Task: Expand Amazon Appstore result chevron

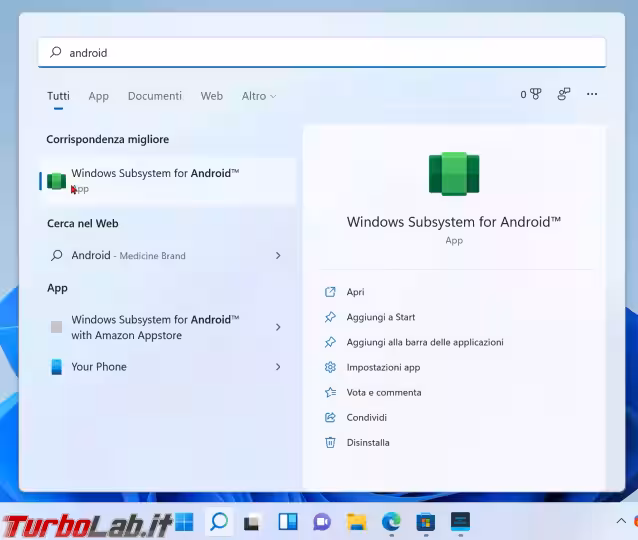Action: pos(278,327)
